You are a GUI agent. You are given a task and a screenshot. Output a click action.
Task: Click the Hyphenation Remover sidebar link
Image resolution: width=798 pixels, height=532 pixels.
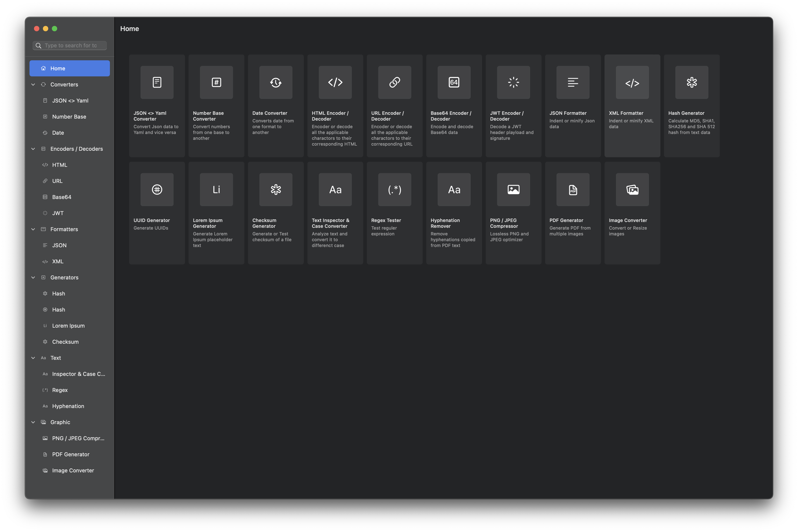pyautogui.click(x=68, y=406)
